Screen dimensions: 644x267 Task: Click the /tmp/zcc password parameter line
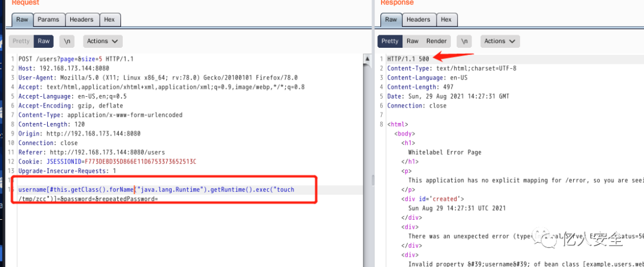[x=88, y=199]
